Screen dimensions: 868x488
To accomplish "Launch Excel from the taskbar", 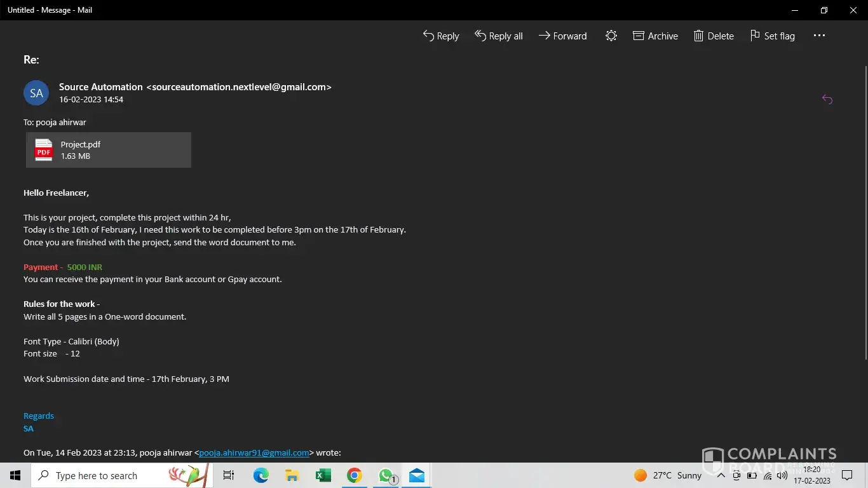I will point(323,475).
